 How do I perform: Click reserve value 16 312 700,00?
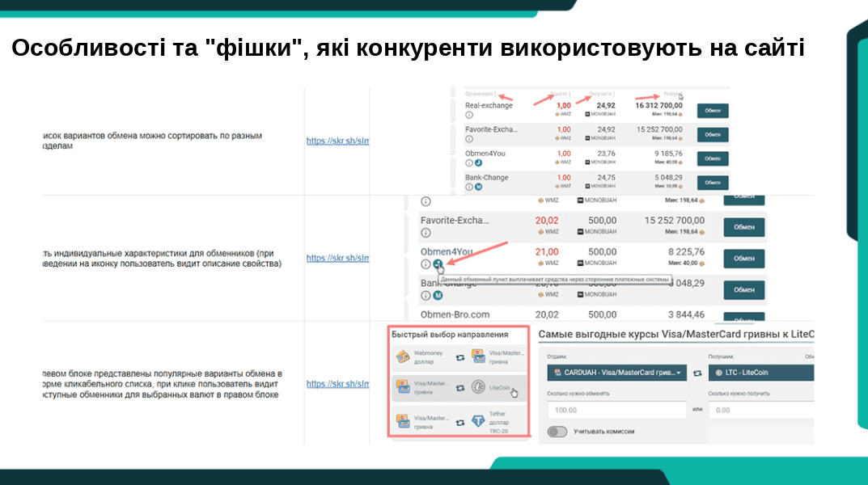658,106
